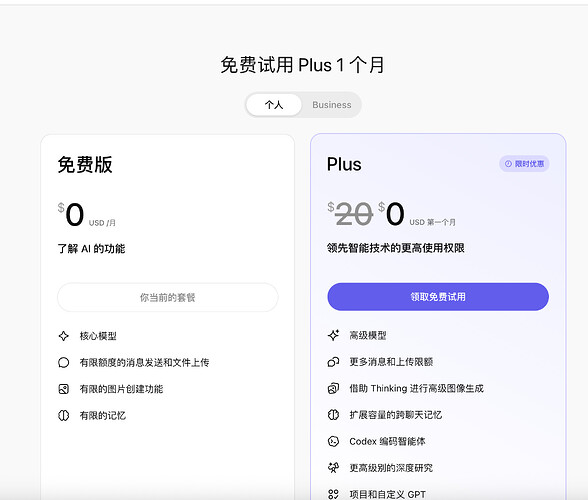Viewport: 588px width, 500px height.
Task: Click the brain icon beside 扩展容量的跨聊天记忆
Action: point(333,415)
